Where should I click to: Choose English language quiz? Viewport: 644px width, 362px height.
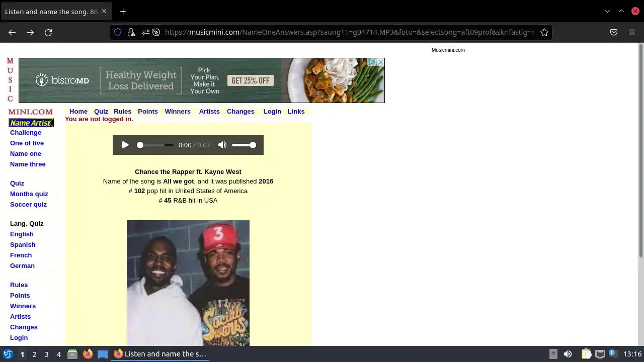pos(22,234)
